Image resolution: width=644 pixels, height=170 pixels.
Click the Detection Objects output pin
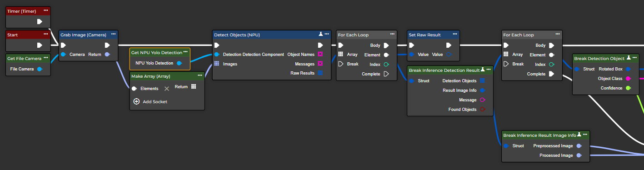(482, 80)
